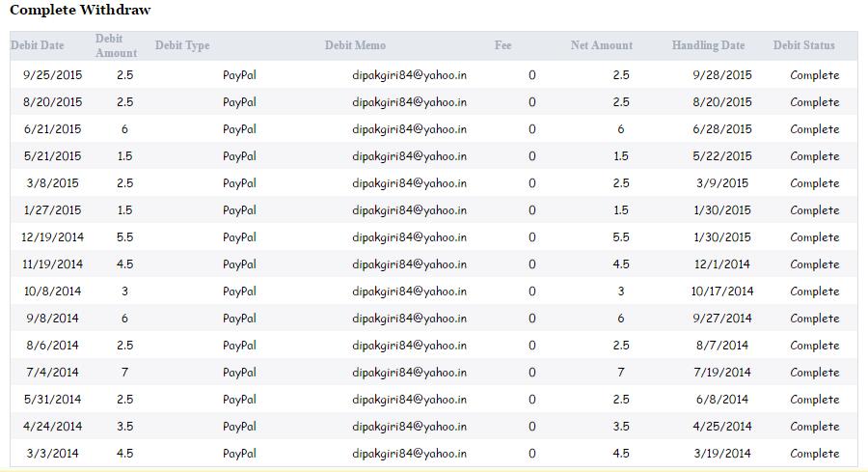Click Complete status in the 10/8/2014 row
The height and width of the screenshot is (472, 868).
point(815,292)
